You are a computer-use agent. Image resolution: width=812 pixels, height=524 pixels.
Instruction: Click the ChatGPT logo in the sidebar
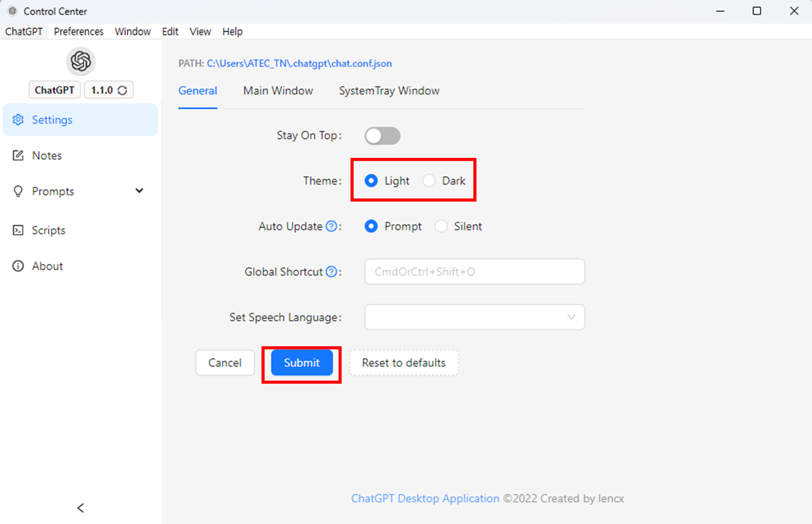(81, 61)
